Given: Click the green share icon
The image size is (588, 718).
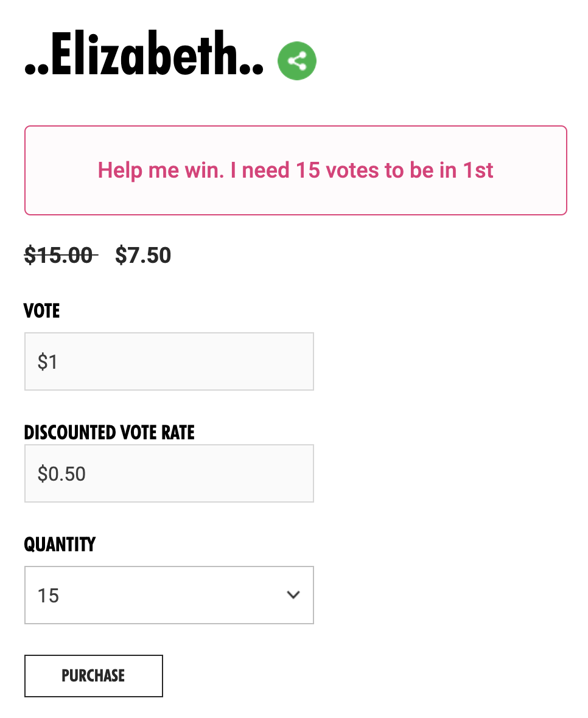Looking at the screenshot, I should click(x=297, y=60).
